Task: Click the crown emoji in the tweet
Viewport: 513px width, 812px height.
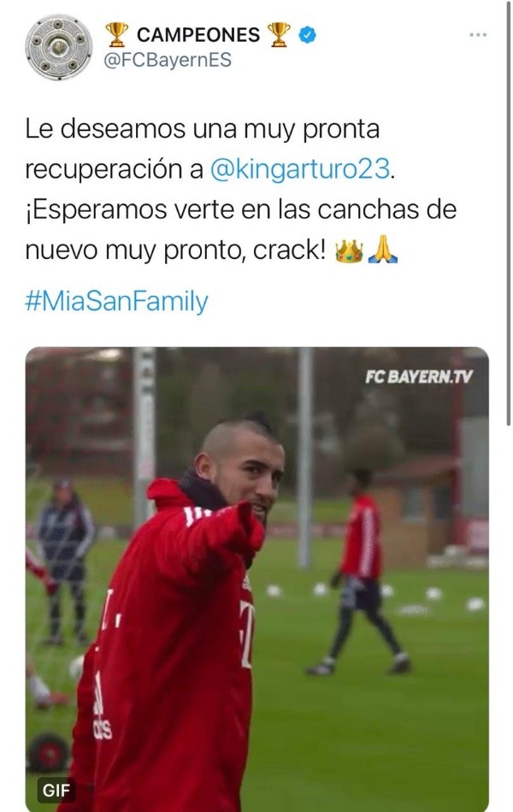Action: pos(349,251)
